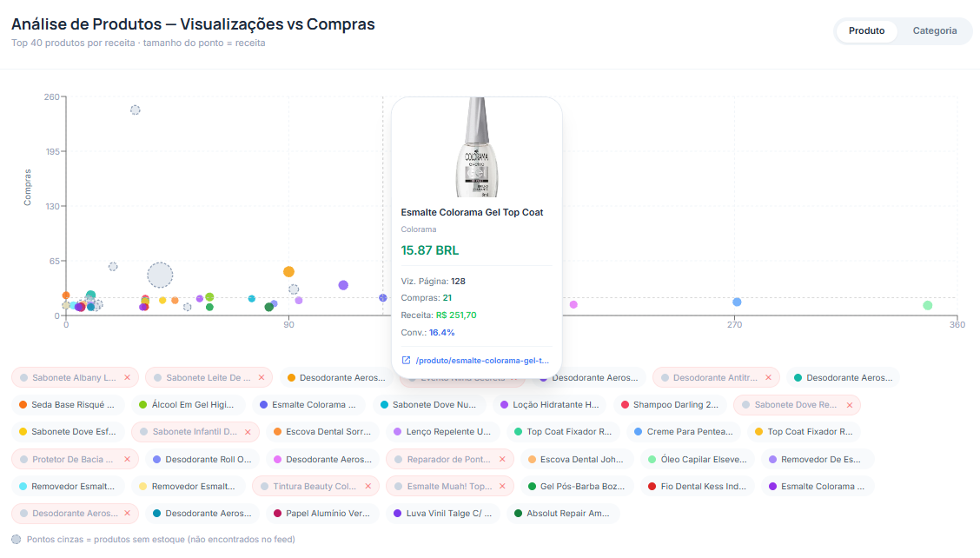The width and height of the screenshot is (980, 558).
Task: Click the Compras axis label
Action: click(x=27, y=188)
